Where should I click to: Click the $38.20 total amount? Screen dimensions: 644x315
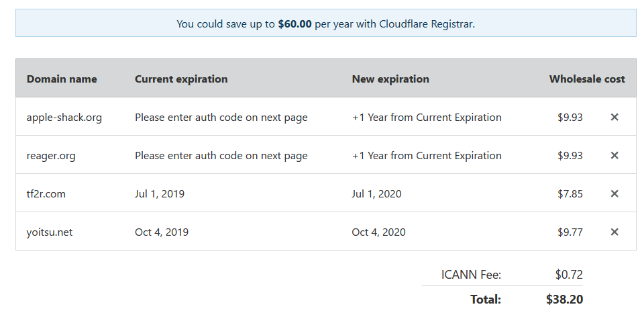click(564, 300)
